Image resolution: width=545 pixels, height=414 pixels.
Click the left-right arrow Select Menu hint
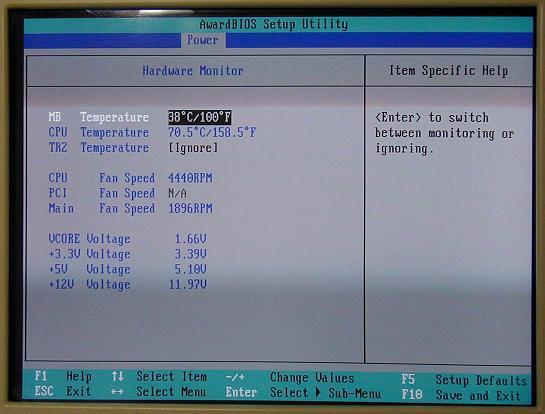[158, 392]
